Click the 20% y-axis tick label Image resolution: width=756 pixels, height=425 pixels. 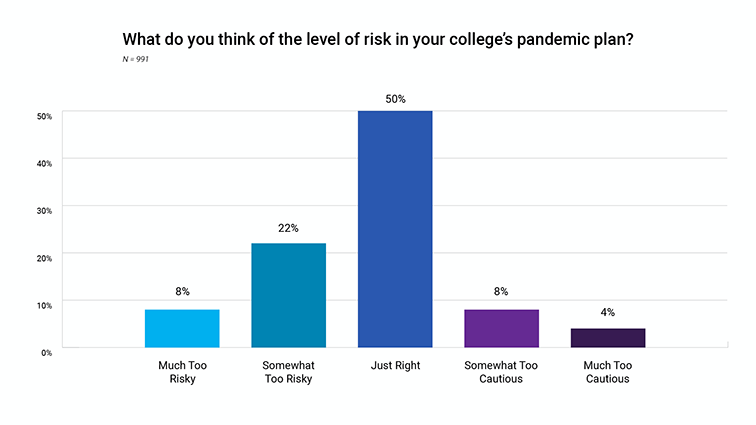45,256
